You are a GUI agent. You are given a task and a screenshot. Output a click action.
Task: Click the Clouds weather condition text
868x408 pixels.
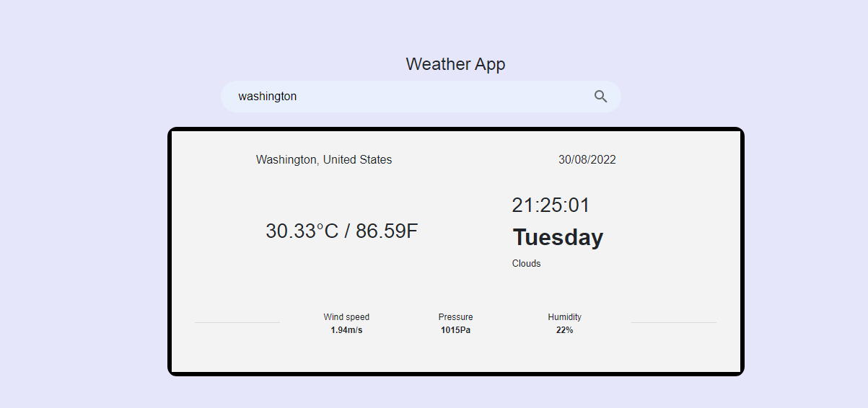tap(526, 264)
